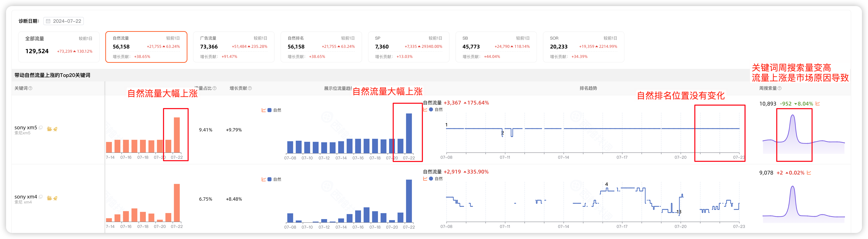Click the 索尼xm5 translation text
This screenshot has width=868, height=239.
22,133
